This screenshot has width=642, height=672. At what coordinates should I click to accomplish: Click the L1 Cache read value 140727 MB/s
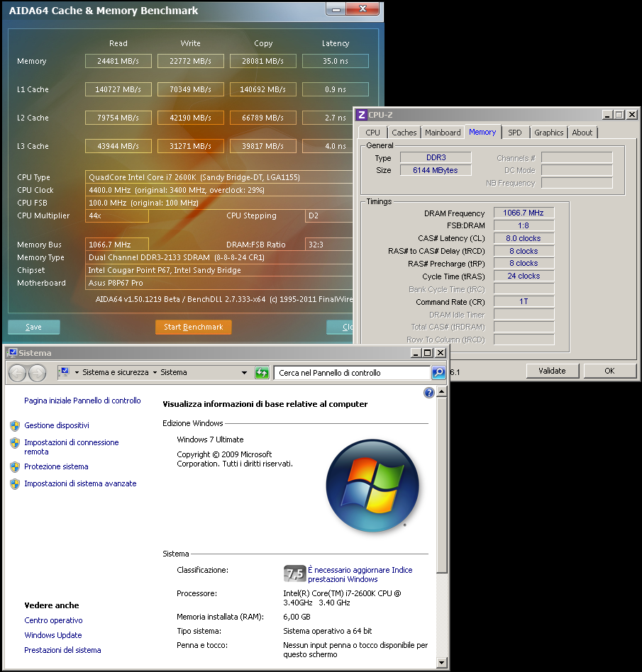[118, 89]
